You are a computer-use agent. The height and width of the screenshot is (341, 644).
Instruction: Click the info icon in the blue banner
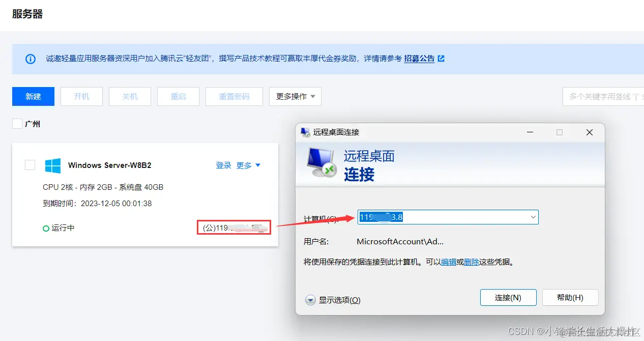[x=31, y=59]
